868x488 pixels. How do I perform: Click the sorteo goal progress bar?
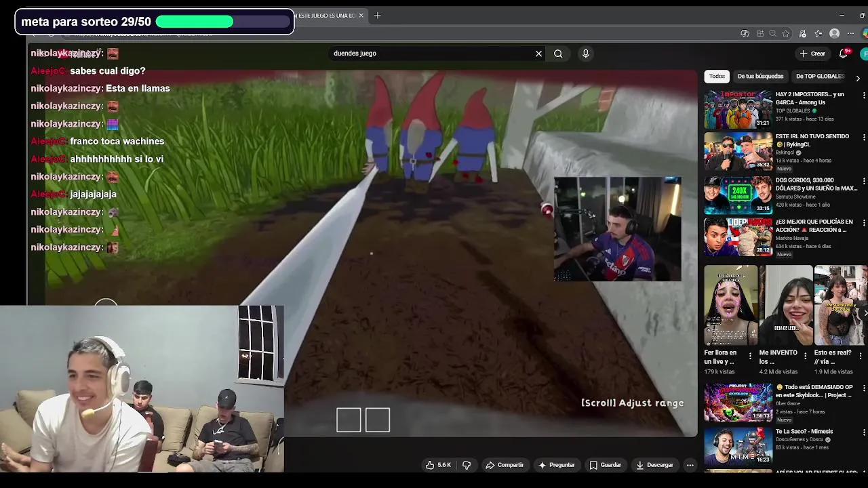click(x=223, y=22)
